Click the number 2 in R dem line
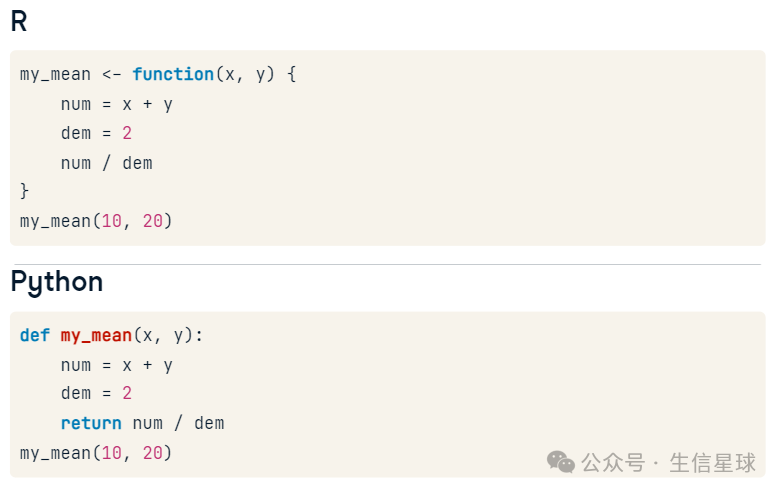This screenshot has height=493, width=780. tap(127, 133)
